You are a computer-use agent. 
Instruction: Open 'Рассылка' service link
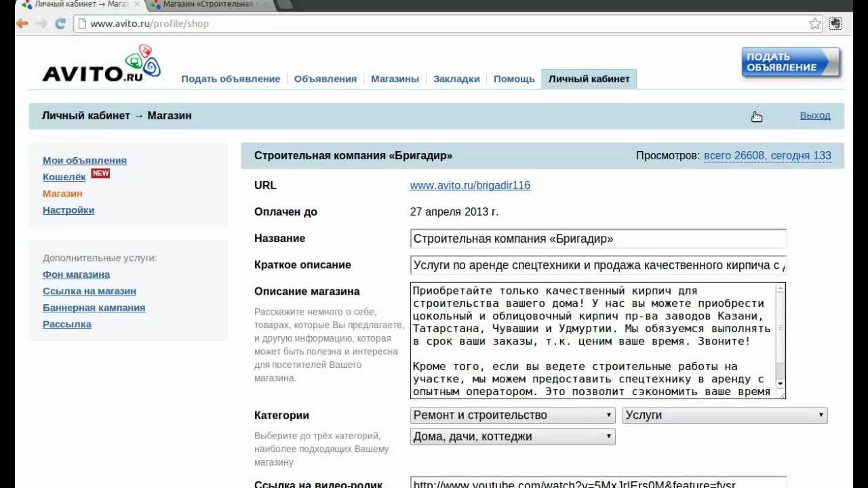tap(67, 324)
